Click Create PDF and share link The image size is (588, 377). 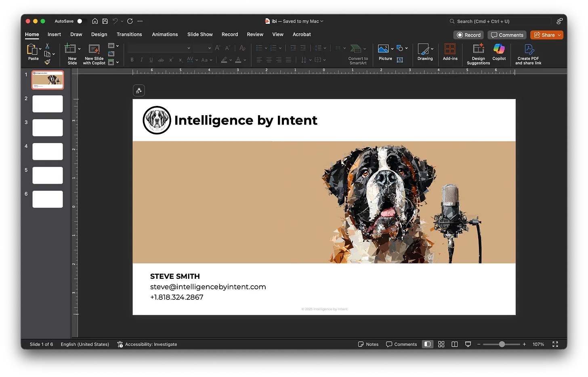[x=528, y=50]
